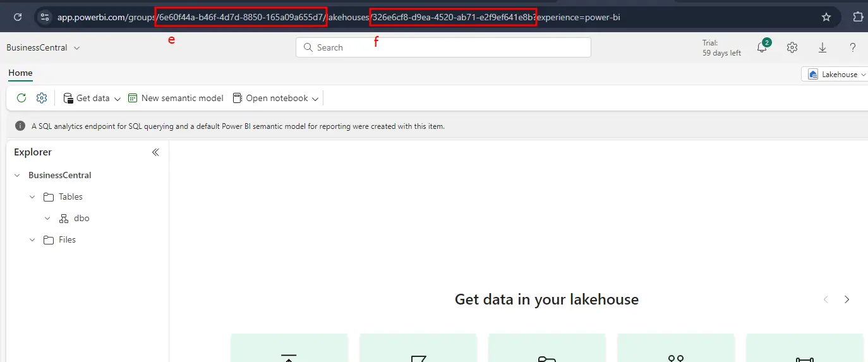Go to next get-data card

click(847, 299)
